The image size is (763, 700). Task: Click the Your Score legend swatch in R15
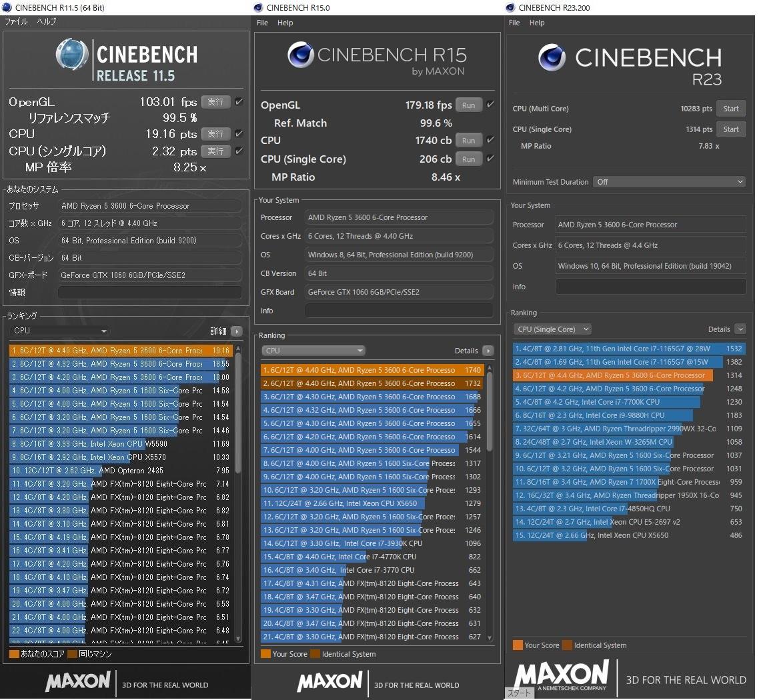tap(265, 654)
